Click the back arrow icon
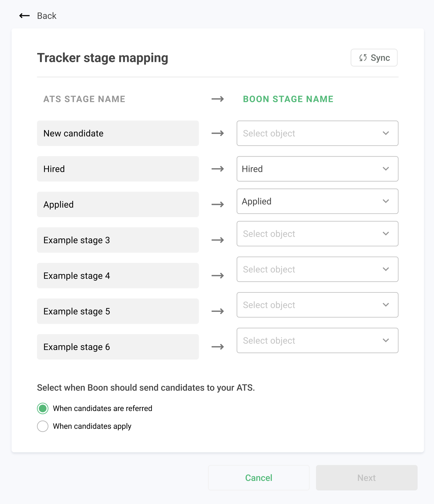Image resolution: width=434 pixels, height=504 pixels. click(x=24, y=16)
